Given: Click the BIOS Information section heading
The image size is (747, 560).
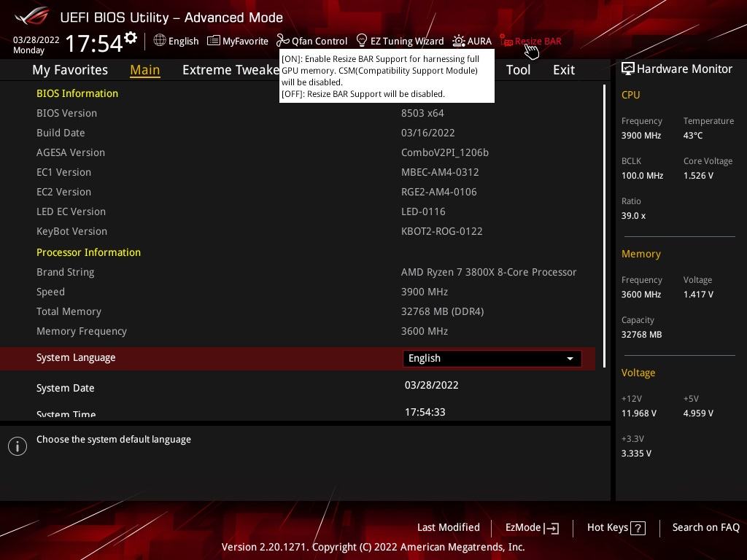Looking at the screenshot, I should (77, 93).
